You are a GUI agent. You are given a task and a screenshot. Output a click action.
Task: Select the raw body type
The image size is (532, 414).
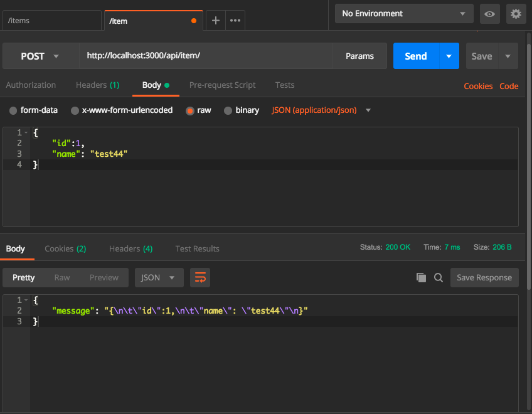point(198,110)
